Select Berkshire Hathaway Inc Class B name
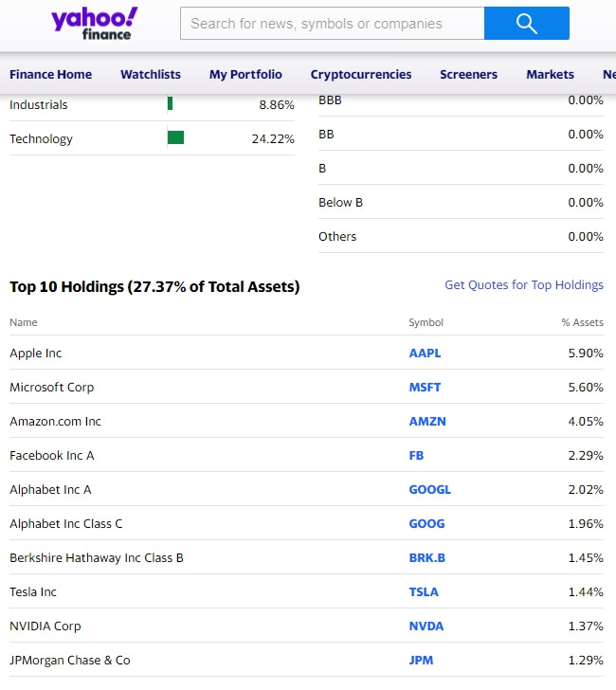616x690 pixels. click(x=97, y=558)
